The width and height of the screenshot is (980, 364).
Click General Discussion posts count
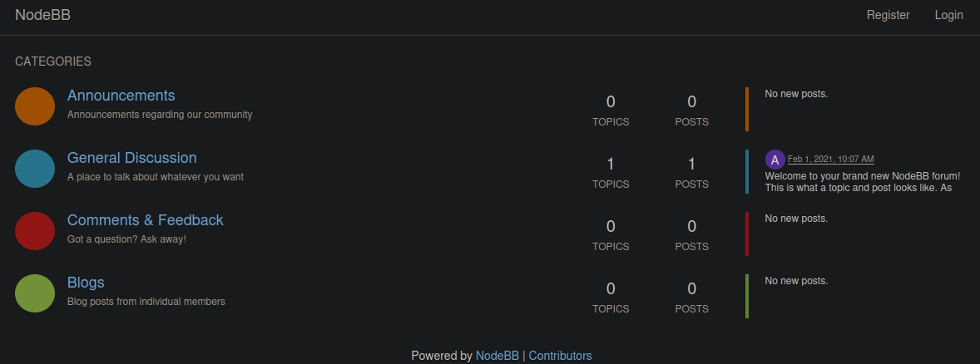point(691,165)
